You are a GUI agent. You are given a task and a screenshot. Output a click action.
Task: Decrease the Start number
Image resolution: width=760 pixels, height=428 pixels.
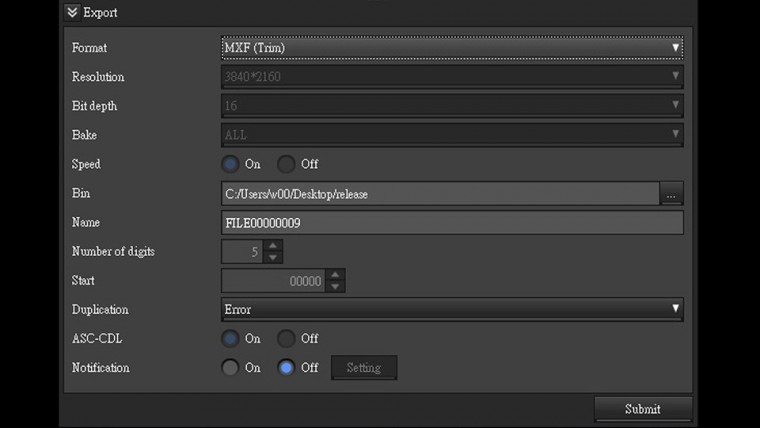tap(336, 287)
